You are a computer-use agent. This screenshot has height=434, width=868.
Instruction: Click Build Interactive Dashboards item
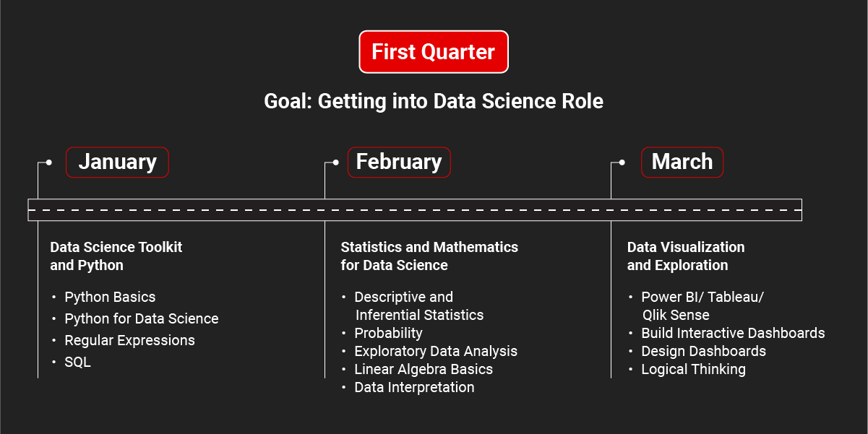[733, 333]
